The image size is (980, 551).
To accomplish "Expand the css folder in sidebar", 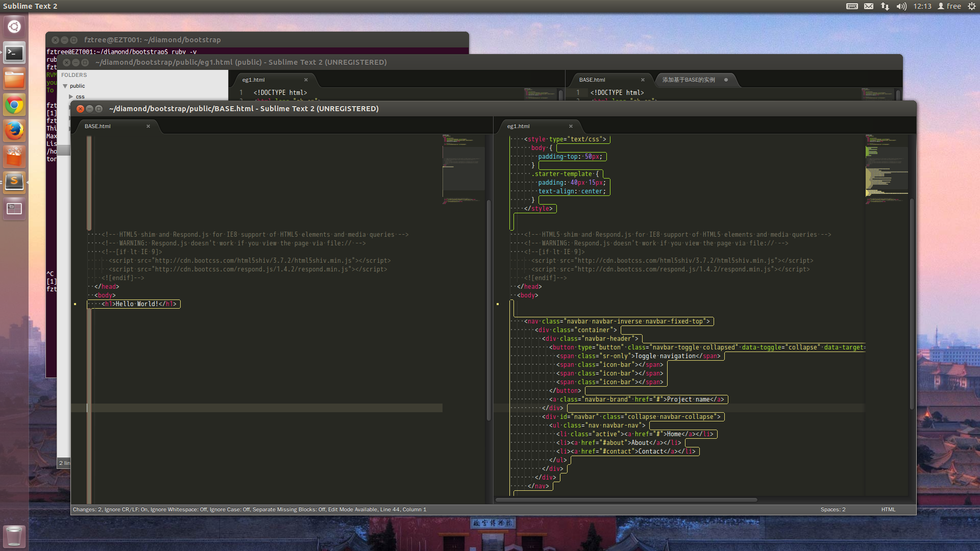I will (71, 97).
